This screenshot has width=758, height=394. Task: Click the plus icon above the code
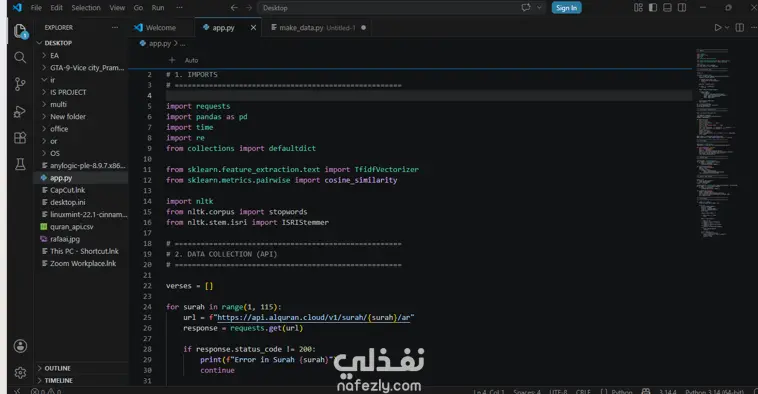point(172,60)
